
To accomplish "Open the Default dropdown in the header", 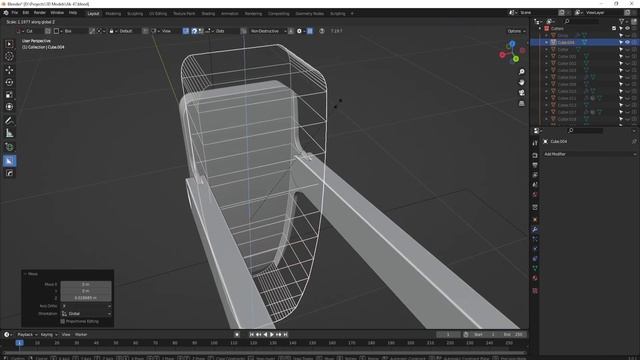I will point(124,31).
